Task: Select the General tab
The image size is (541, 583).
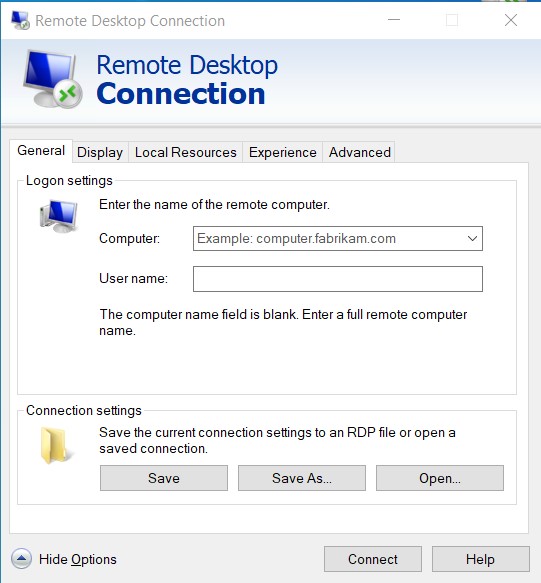Action: point(41,151)
